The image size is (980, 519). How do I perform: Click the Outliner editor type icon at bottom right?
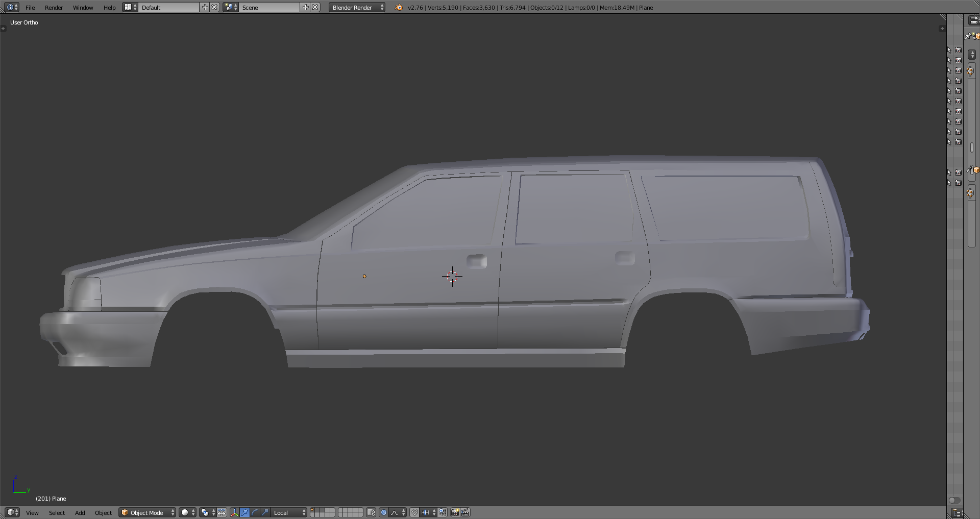click(957, 512)
